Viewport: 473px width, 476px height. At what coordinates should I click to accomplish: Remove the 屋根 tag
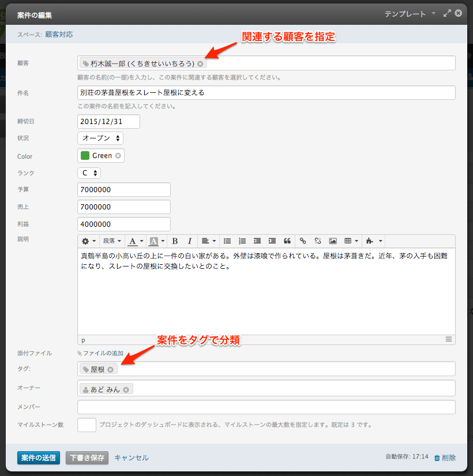coord(110,368)
